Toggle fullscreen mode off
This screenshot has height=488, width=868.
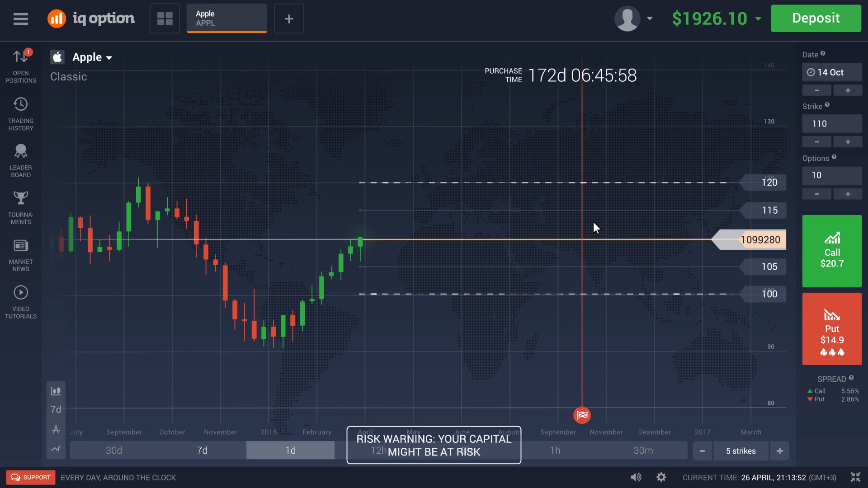click(x=855, y=477)
